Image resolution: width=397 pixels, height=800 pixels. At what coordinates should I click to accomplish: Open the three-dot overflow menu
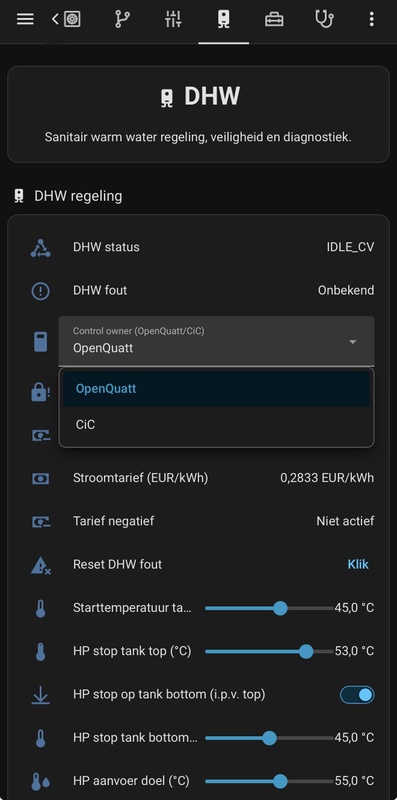[371, 19]
